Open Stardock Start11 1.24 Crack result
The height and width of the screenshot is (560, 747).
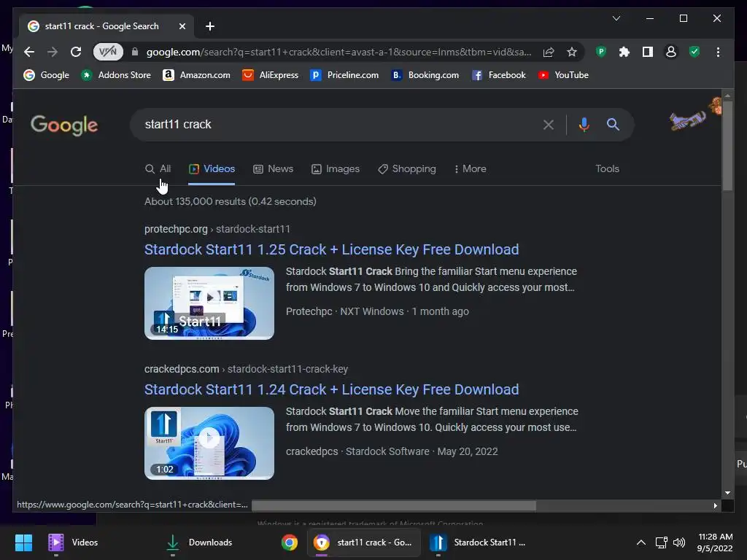click(332, 389)
